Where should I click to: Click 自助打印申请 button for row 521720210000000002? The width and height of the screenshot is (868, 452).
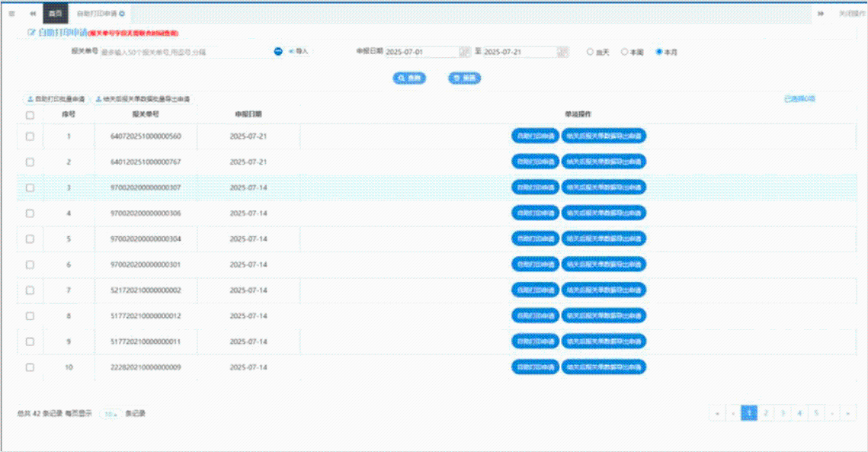[535, 290]
